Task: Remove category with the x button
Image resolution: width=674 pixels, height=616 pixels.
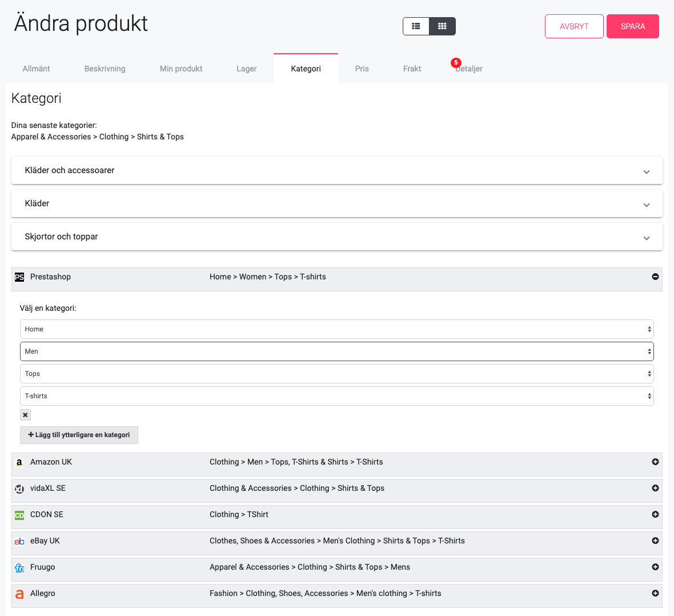Action: tap(25, 415)
